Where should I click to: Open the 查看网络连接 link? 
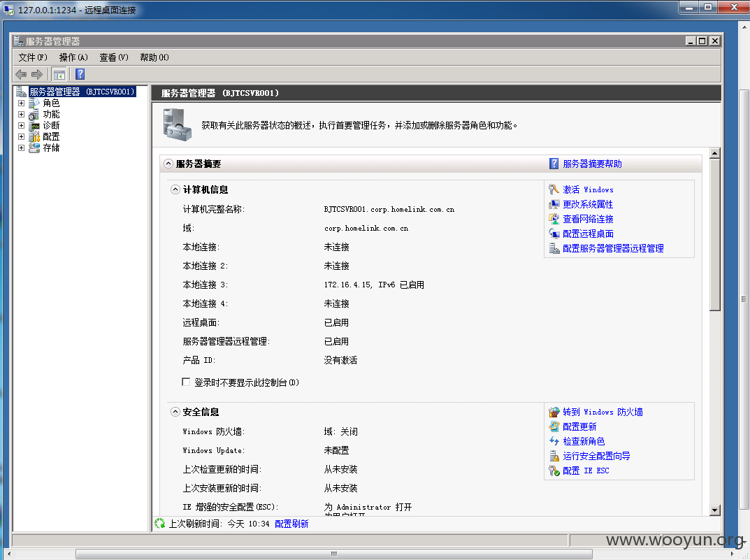pyautogui.click(x=588, y=219)
